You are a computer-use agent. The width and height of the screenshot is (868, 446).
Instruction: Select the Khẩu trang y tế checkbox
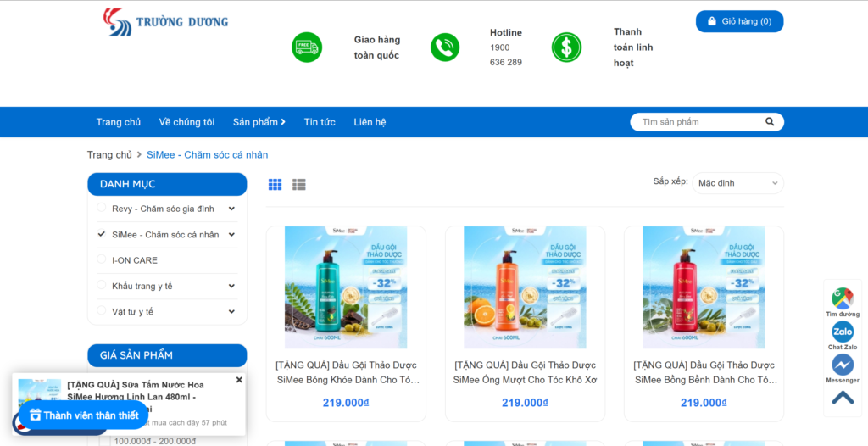[x=102, y=285]
